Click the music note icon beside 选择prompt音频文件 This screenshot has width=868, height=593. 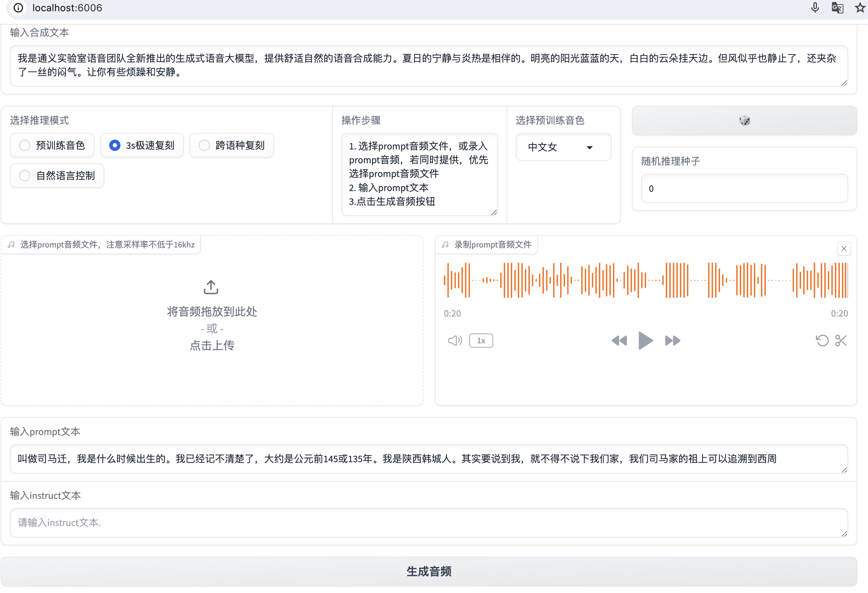(11, 245)
